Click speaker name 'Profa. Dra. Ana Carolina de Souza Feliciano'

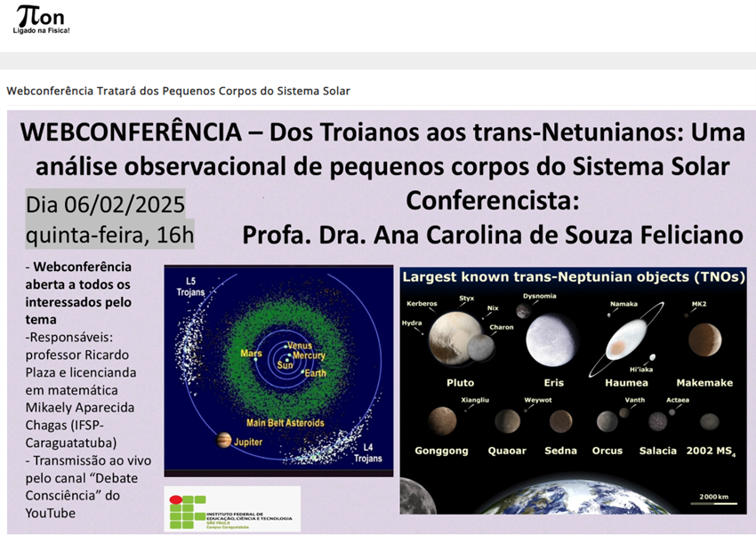click(x=492, y=235)
